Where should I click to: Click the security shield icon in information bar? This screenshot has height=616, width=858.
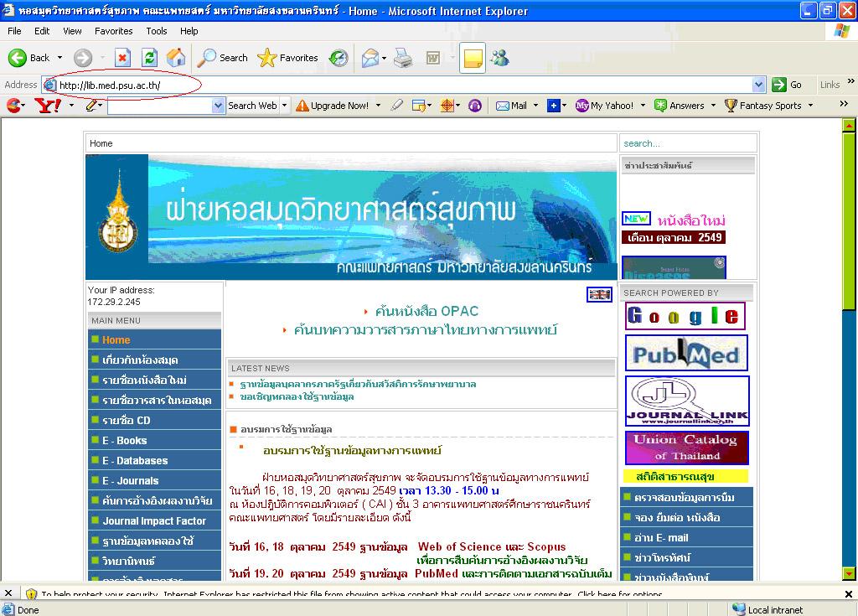(31, 593)
